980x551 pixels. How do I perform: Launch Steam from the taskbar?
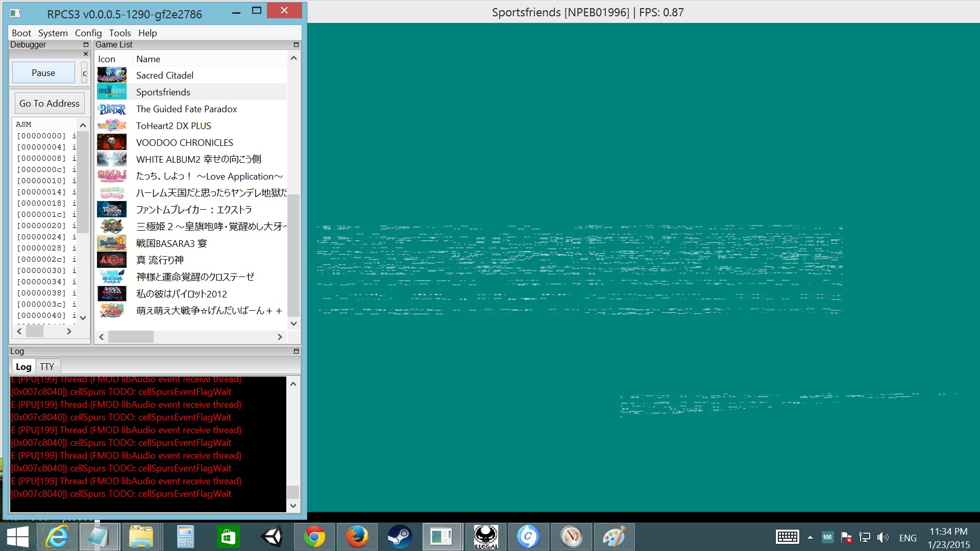pyautogui.click(x=400, y=537)
